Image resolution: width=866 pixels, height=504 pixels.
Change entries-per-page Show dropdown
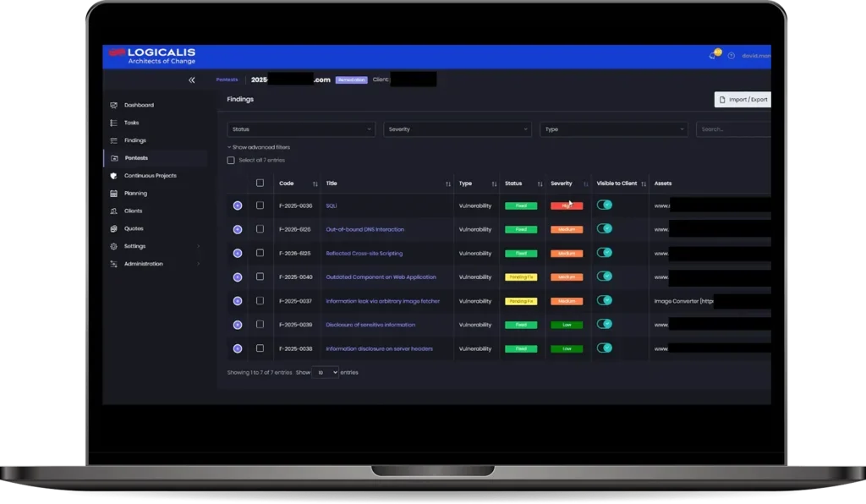[326, 373]
